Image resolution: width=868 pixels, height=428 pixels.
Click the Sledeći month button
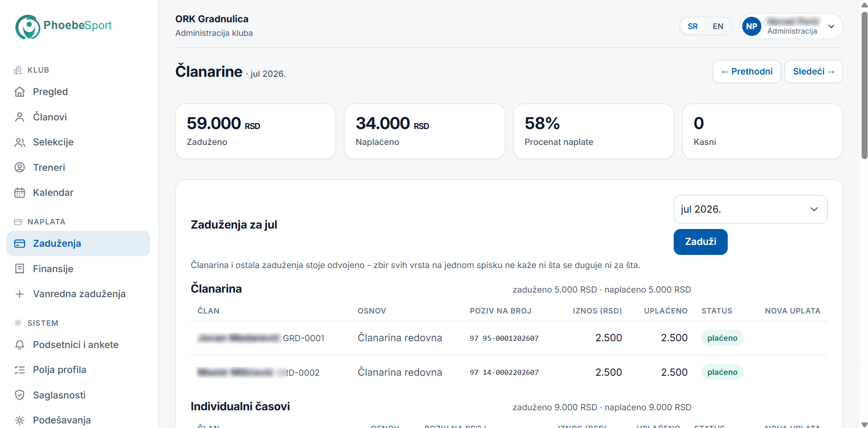(814, 72)
